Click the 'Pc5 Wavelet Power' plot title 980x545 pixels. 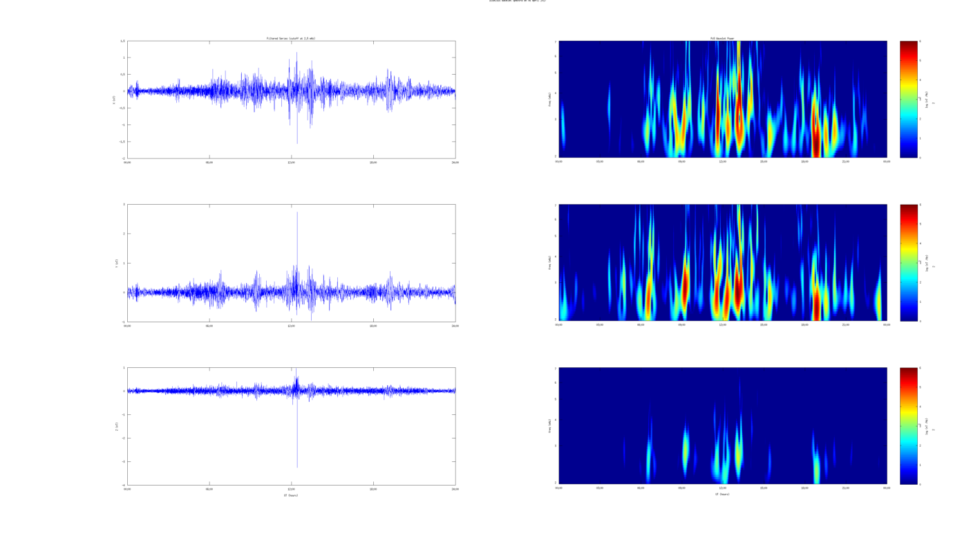[722, 38]
